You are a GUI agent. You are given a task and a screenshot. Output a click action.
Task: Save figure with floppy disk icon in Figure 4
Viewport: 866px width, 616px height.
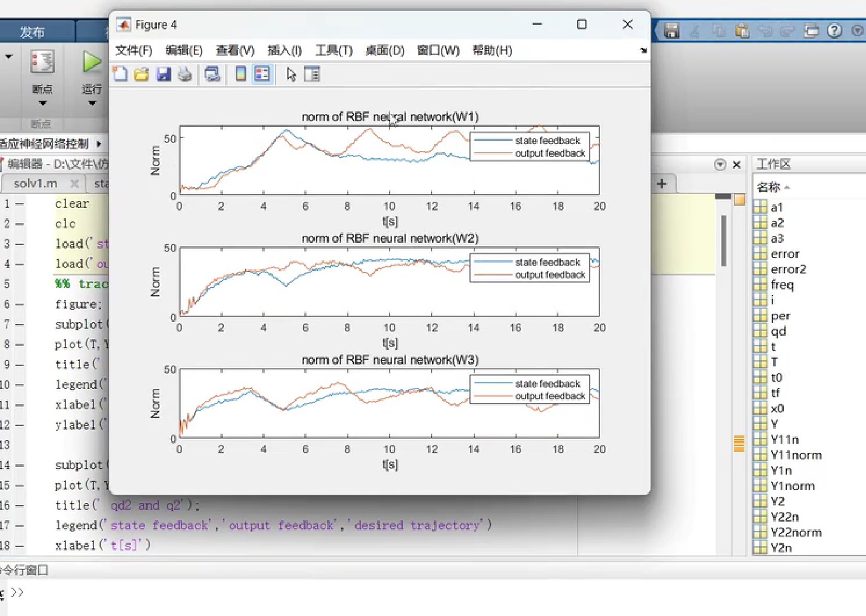click(x=164, y=74)
